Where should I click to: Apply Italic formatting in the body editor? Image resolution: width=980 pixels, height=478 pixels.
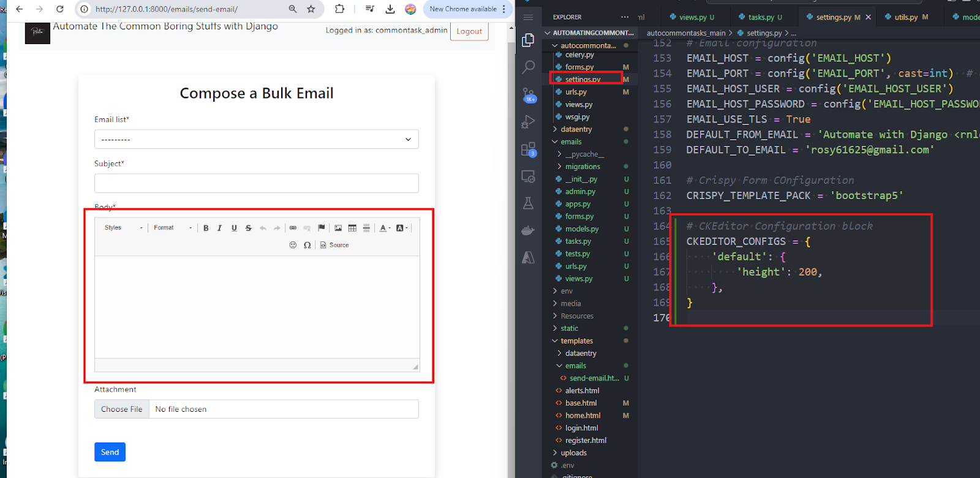click(x=219, y=228)
